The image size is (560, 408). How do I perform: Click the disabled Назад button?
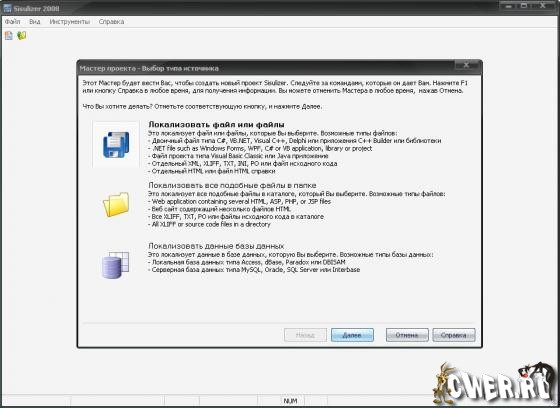click(x=305, y=335)
